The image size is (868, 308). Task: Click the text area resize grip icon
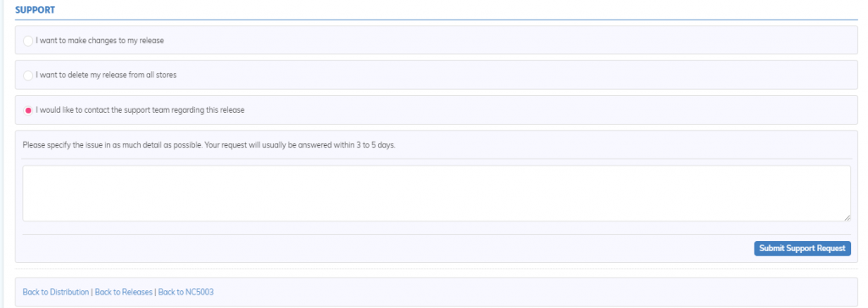(847, 218)
